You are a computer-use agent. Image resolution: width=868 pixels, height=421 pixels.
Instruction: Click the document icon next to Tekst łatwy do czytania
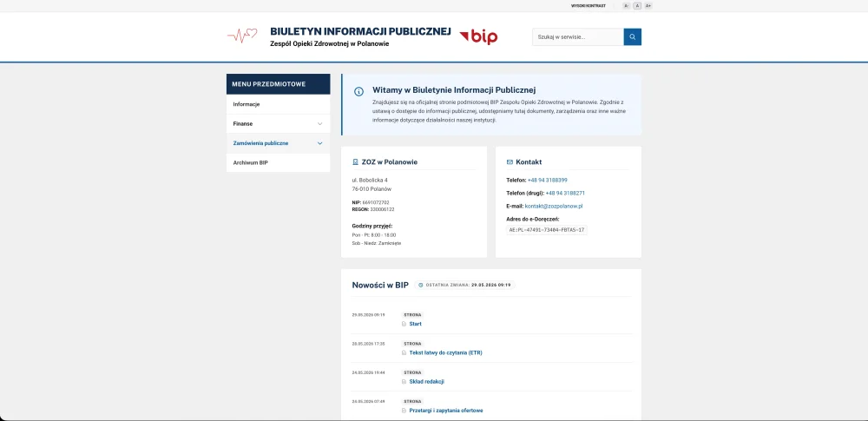(404, 353)
